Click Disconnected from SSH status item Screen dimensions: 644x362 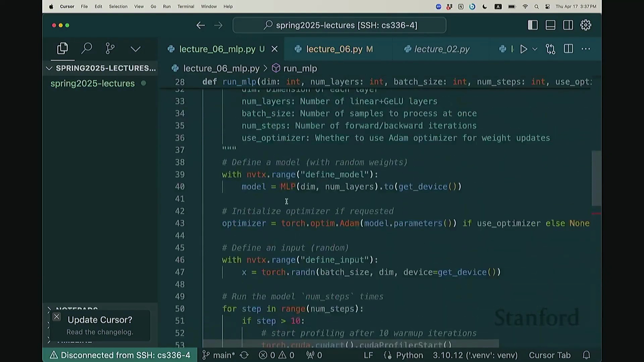120,355
